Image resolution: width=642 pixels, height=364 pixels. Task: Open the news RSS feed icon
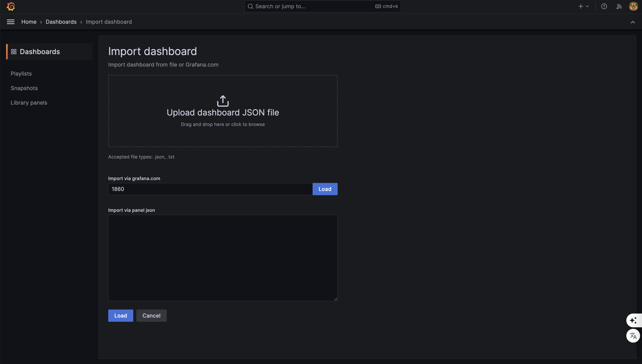coord(619,6)
